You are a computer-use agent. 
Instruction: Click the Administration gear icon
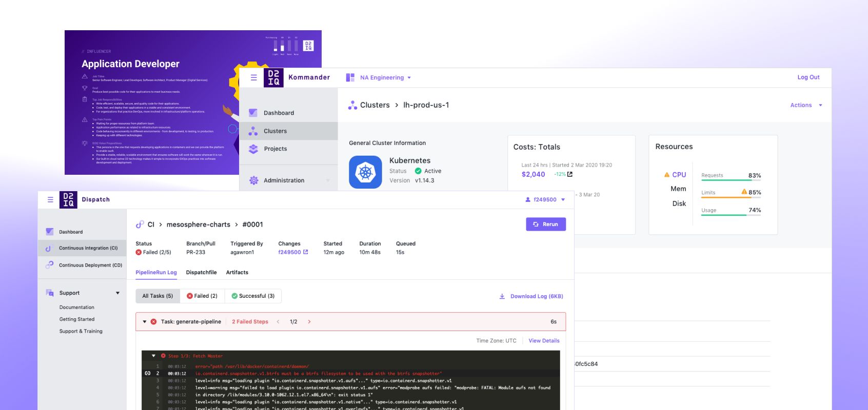(253, 180)
